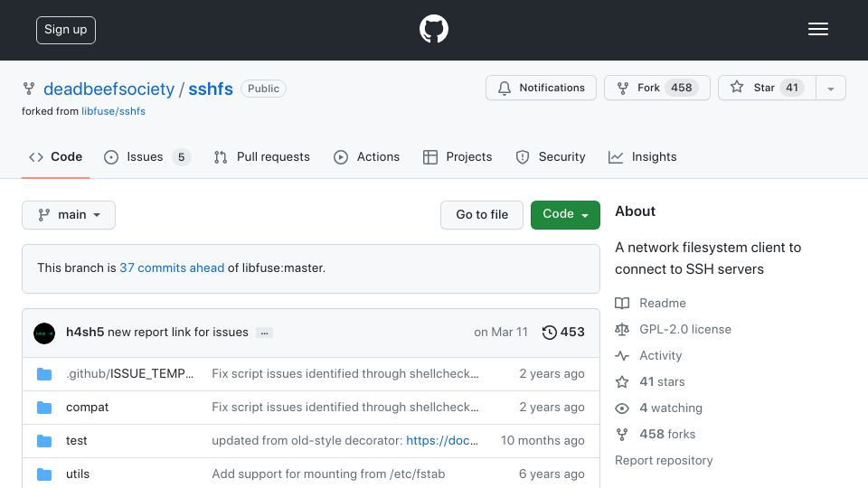Open the Activity link
This screenshot has width=868, height=488.
(660, 355)
